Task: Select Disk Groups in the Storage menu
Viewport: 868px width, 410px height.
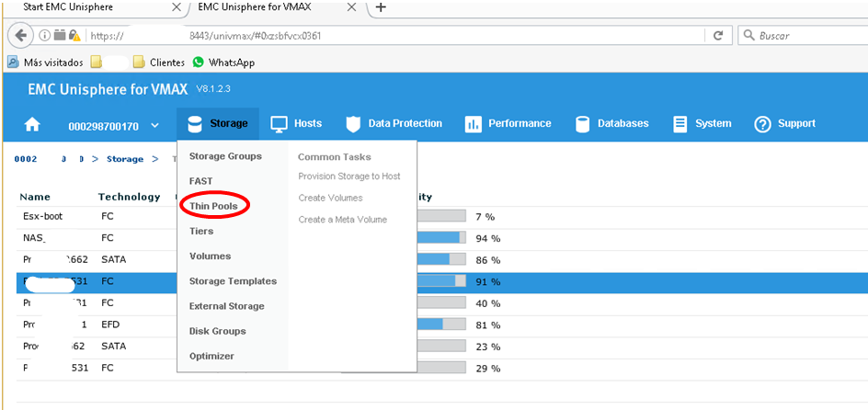Action: click(218, 331)
